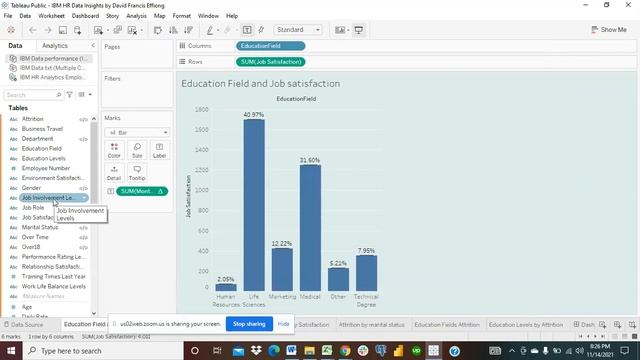The height and width of the screenshot is (360, 640).
Task: Click the Tableau logo start page icon
Action: coord(11,30)
